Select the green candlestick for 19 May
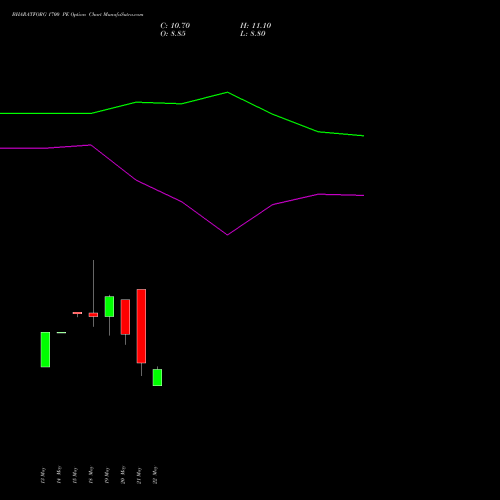 tap(109, 306)
